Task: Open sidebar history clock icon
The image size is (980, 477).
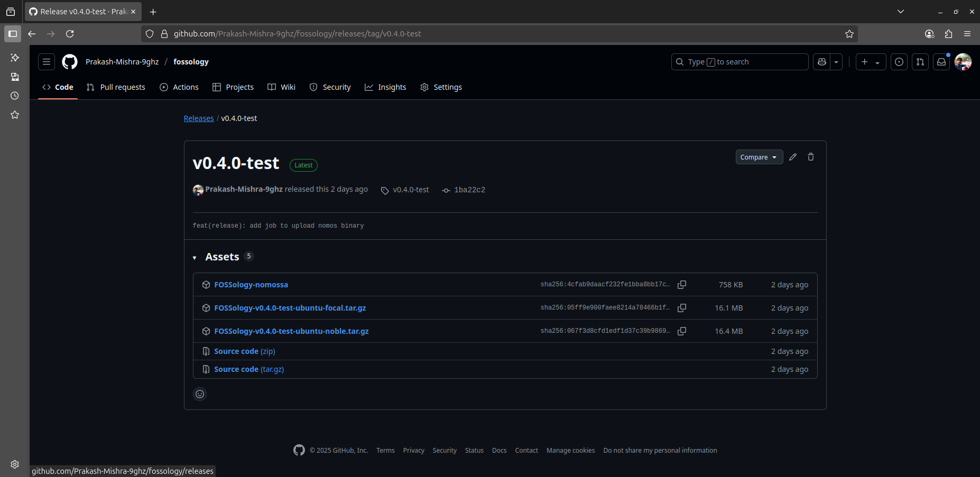Action: pyautogui.click(x=15, y=96)
